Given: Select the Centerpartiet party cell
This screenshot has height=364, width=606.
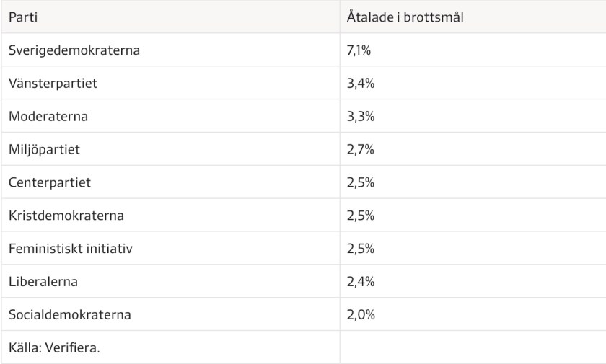Looking at the screenshot, I should [x=50, y=182].
